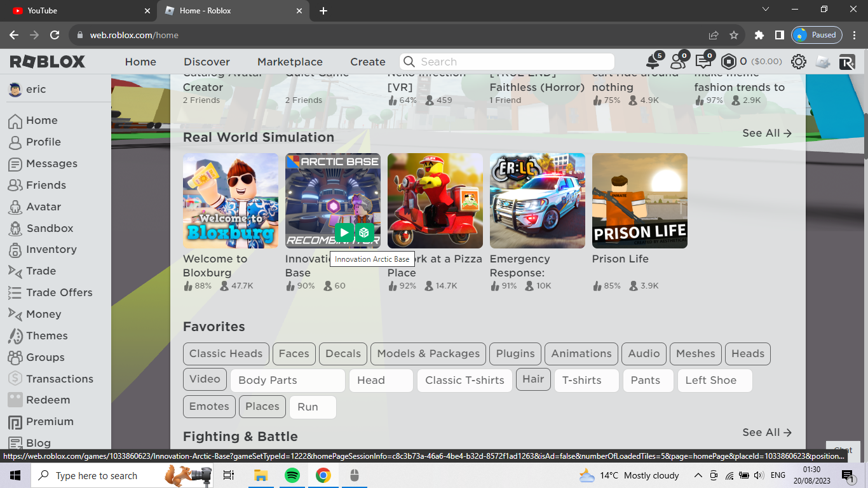The image size is (868, 488).
Task: Open the Chrome tab search dropdown
Action: coord(766,10)
